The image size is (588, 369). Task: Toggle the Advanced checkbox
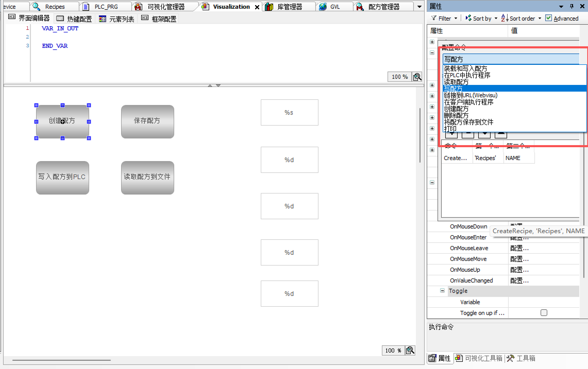click(x=549, y=18)
